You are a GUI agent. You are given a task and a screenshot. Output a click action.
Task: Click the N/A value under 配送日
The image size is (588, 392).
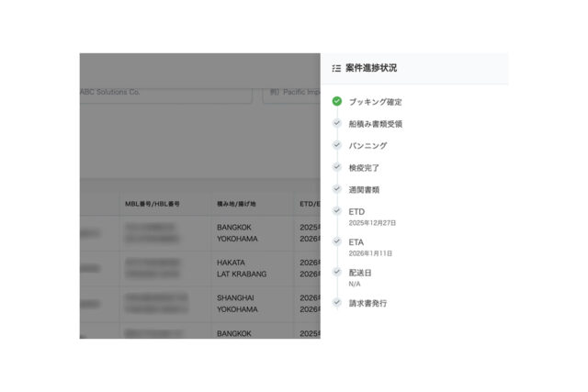point(355,284)
